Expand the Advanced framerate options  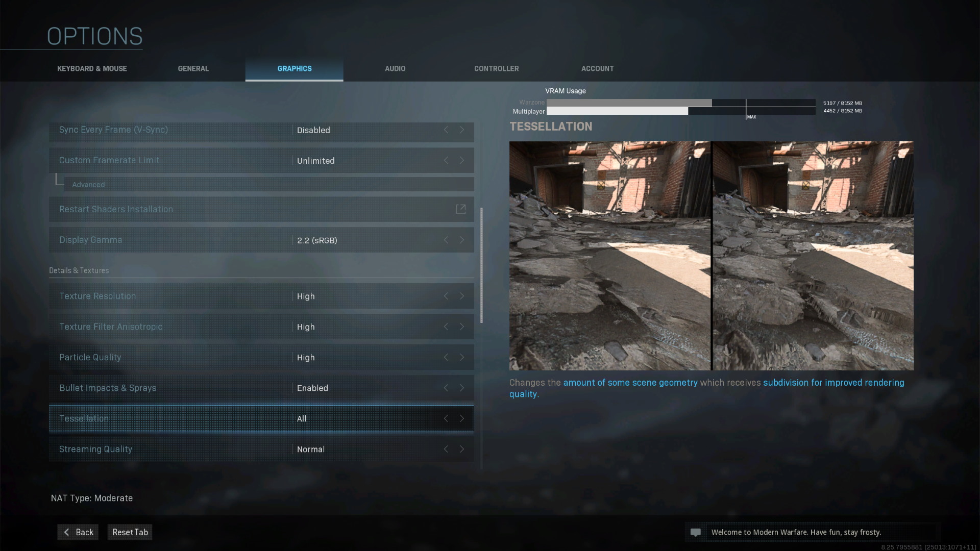click(269, 185)
